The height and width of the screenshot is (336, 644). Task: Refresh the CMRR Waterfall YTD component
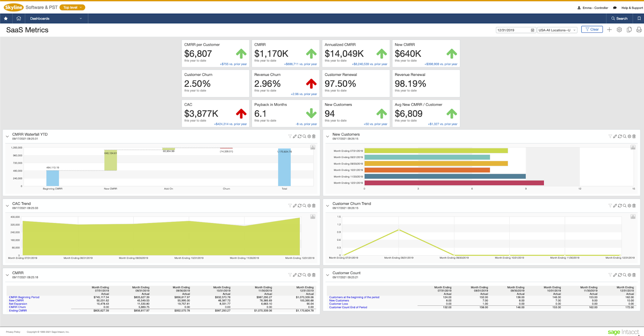point(299,136)
